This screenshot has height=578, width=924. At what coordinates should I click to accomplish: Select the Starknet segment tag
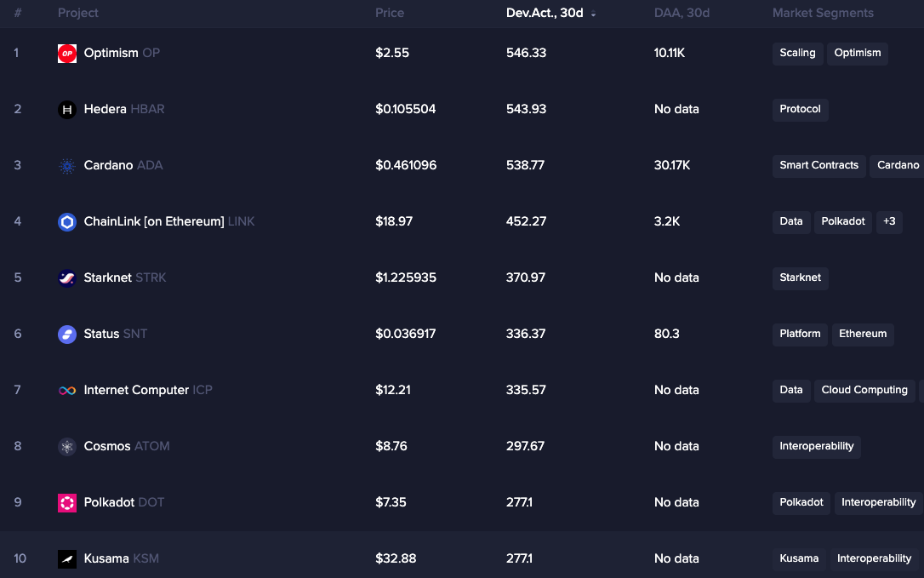click(x=801, y=278)
